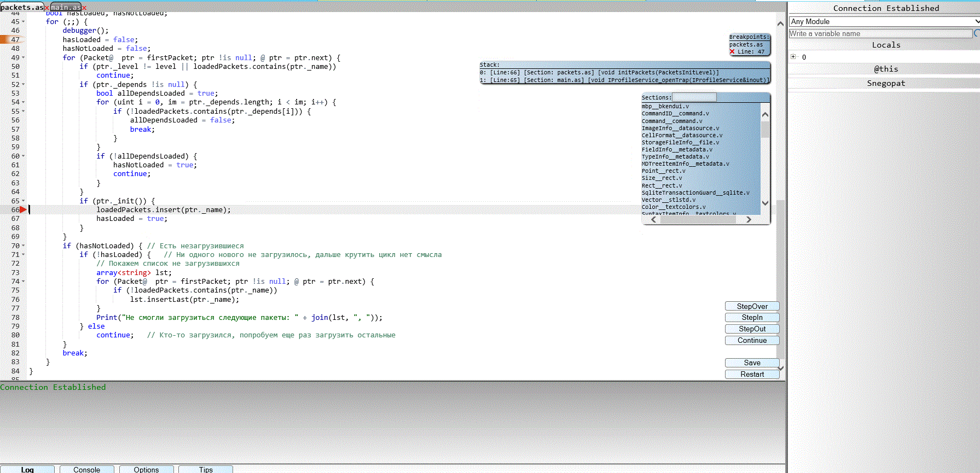The width and height of the screenshot is (980, 473).
Task: Remove the Line: 47 breakpoint via red X
Action: pos(732,52)
